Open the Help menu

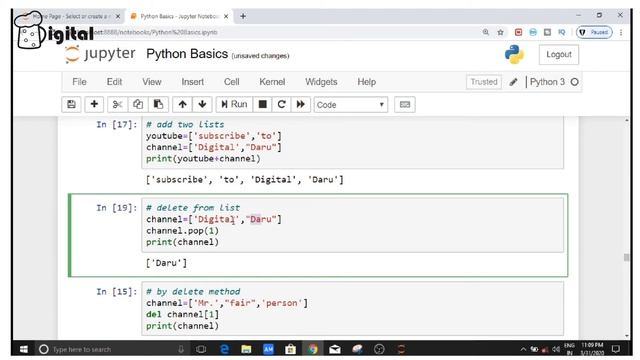[x=367, y=82]
